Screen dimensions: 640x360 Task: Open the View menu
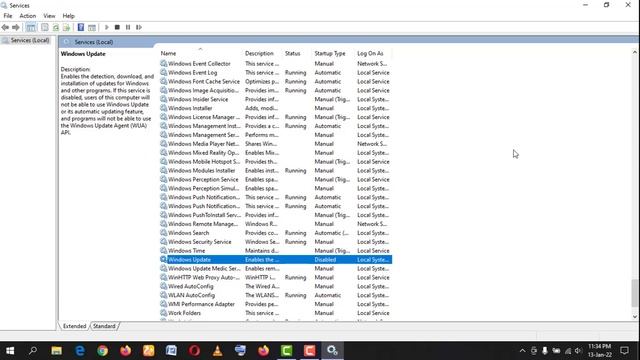click(x=49, y=16)
